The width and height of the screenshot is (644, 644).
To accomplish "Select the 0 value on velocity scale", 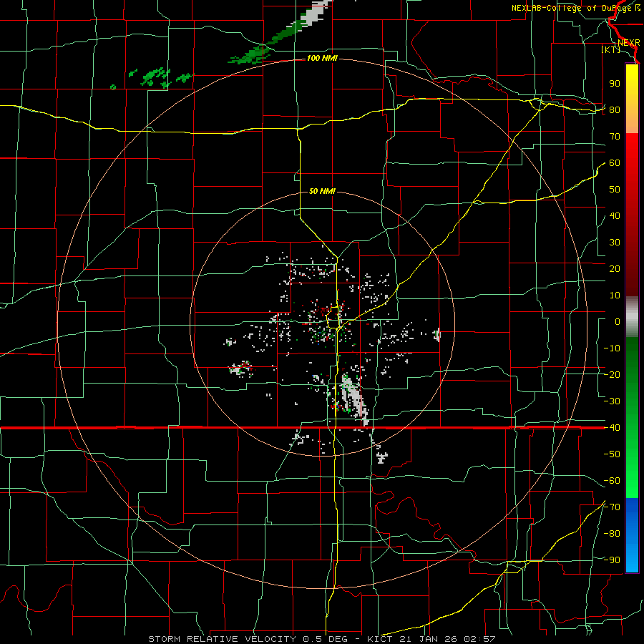I will (618, 322).
